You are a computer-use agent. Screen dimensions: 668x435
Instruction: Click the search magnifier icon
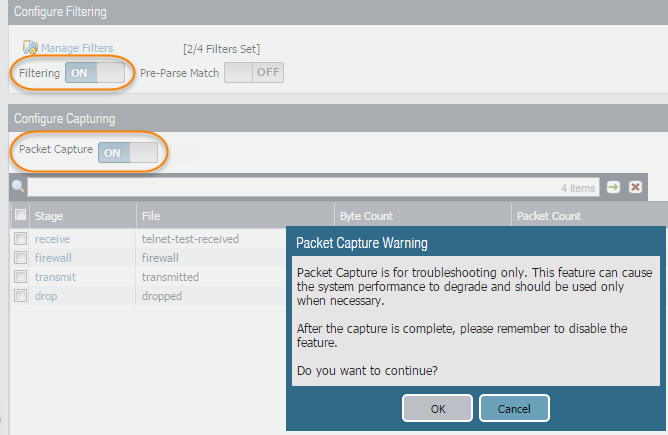(x=17, y=187)
